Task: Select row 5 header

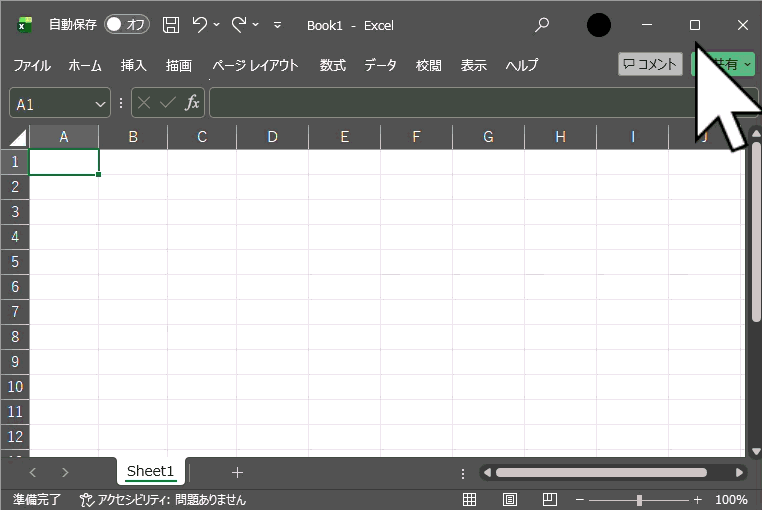Action: tap(15, 262)
